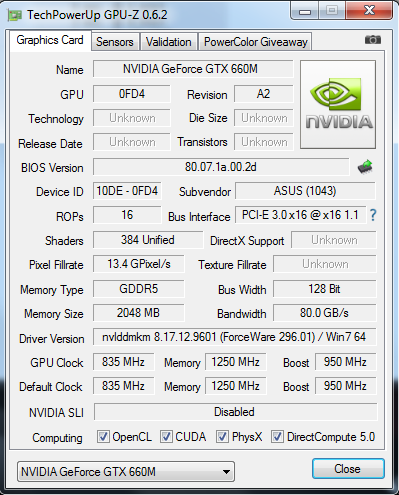Click the BIOS Version field
The height and width of the screenshot is (495, 399).
(x=221, y=167)
